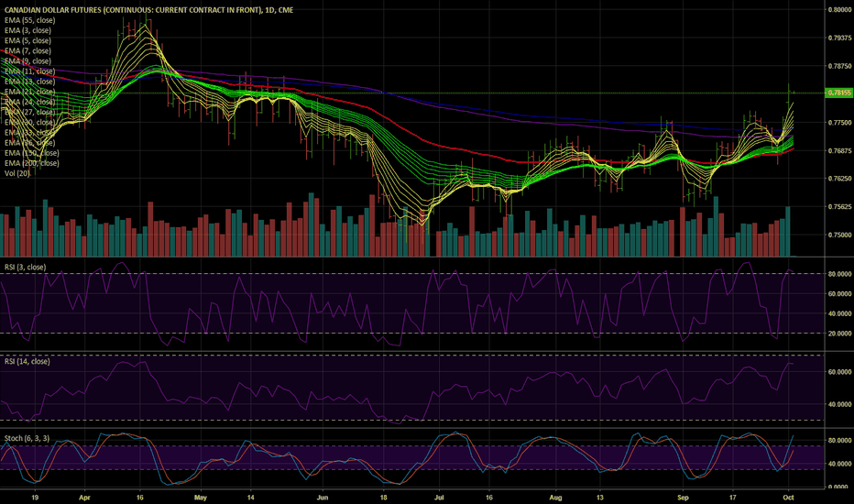Click the Stoch (6, 3, 3) pane label
Image resolution: width=854 pixels, height=504 pixels.
27,438
